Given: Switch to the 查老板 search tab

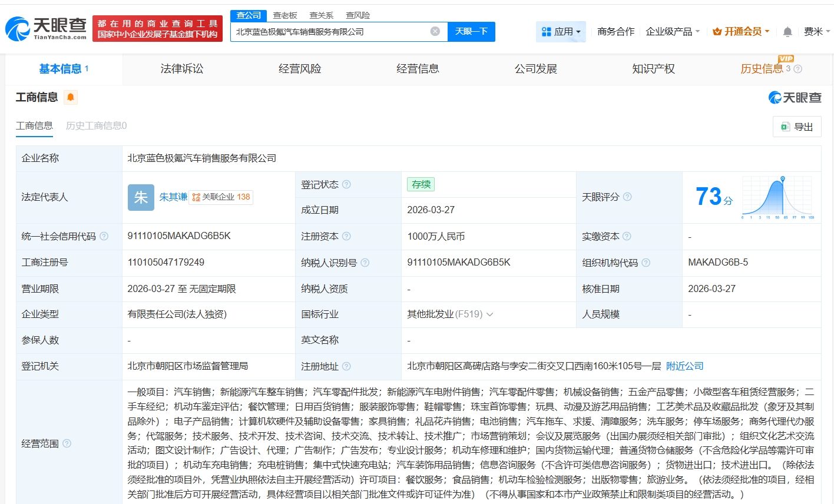Looking at the screenshot, I should (x=285, y=15).
